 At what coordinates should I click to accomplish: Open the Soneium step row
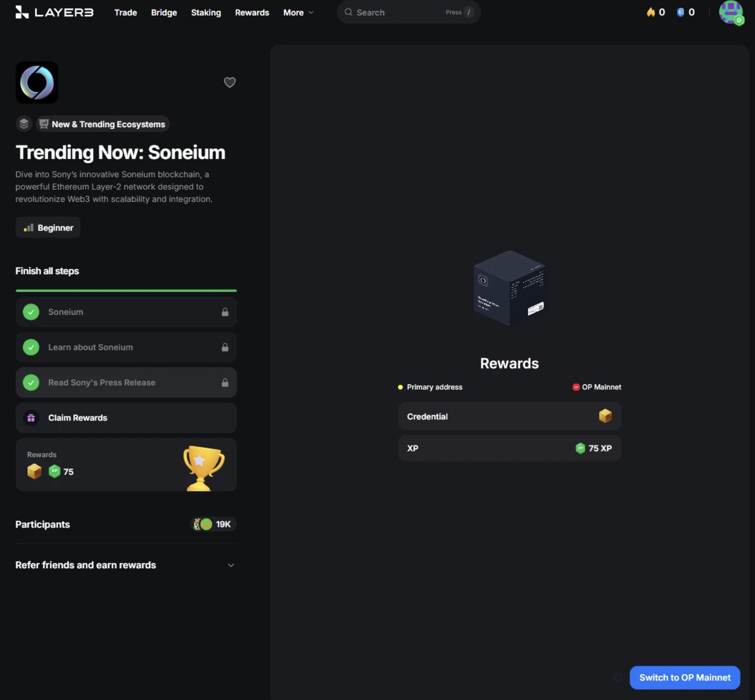point(126,312)
